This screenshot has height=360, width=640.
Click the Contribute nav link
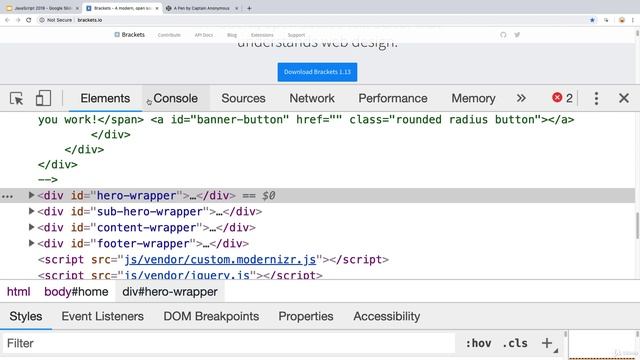(x=169, y=35)
